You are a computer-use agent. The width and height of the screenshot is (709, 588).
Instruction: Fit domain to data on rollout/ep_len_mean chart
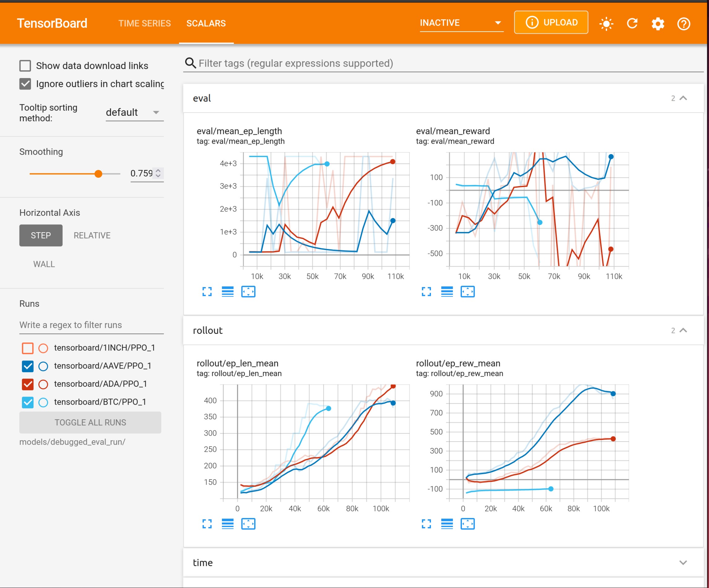tap(248, 524)
